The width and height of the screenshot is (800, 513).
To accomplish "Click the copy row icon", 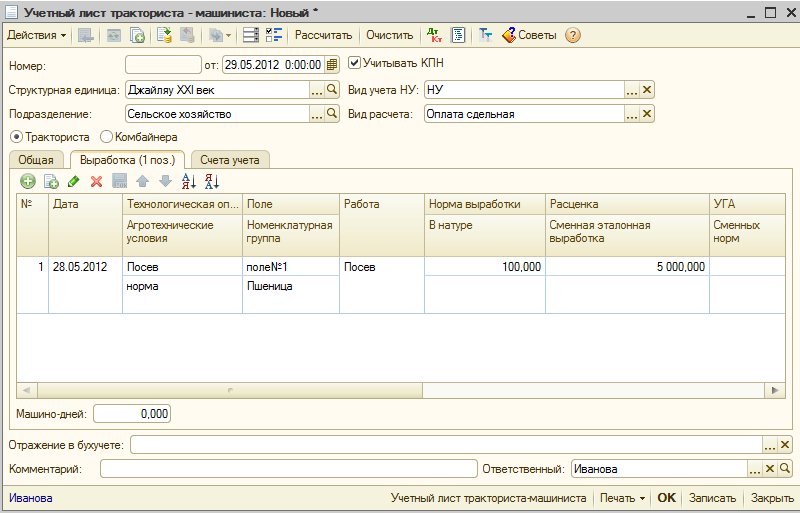I will (50, 181).
